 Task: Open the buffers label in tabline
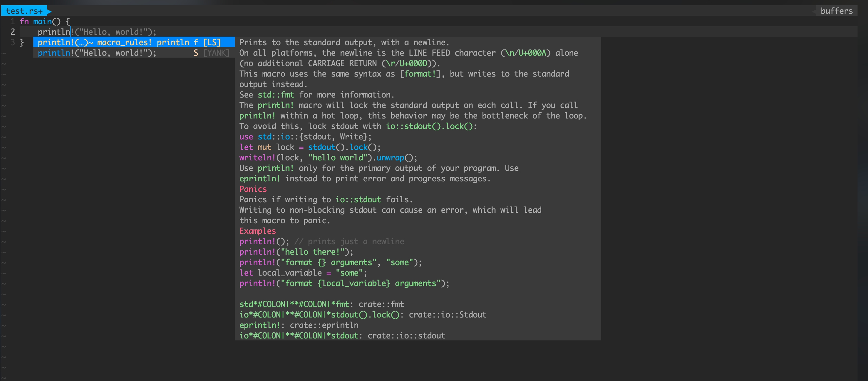[x=836, y=11]
